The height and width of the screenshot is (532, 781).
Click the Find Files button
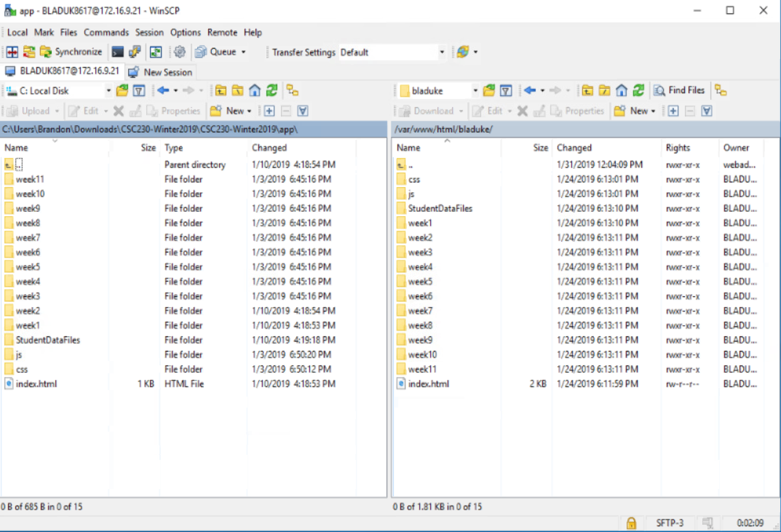coord(679,90)
